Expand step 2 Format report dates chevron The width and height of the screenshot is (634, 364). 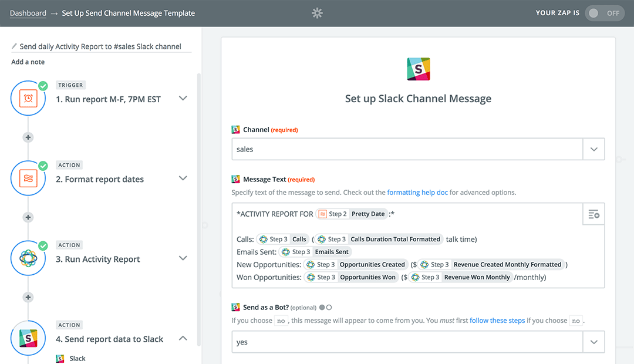pyautogui.click(x=183, y=178)
